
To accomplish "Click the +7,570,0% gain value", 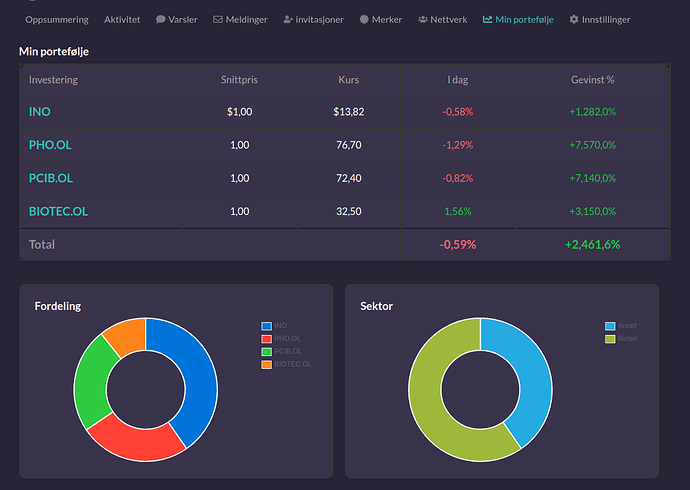I will click(x=592, y=145).
